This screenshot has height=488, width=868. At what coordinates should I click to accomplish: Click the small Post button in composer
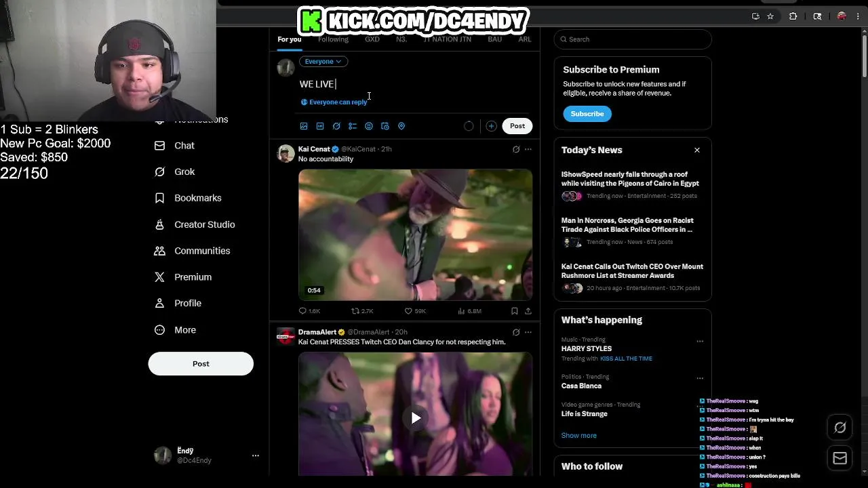click(x=517, y=126)
